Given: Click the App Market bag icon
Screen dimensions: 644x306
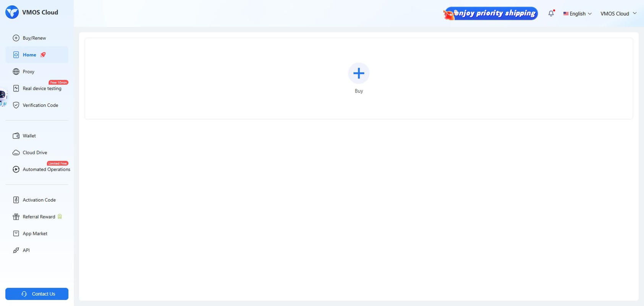Looking at the screenshot, I should tap(16, 234).
